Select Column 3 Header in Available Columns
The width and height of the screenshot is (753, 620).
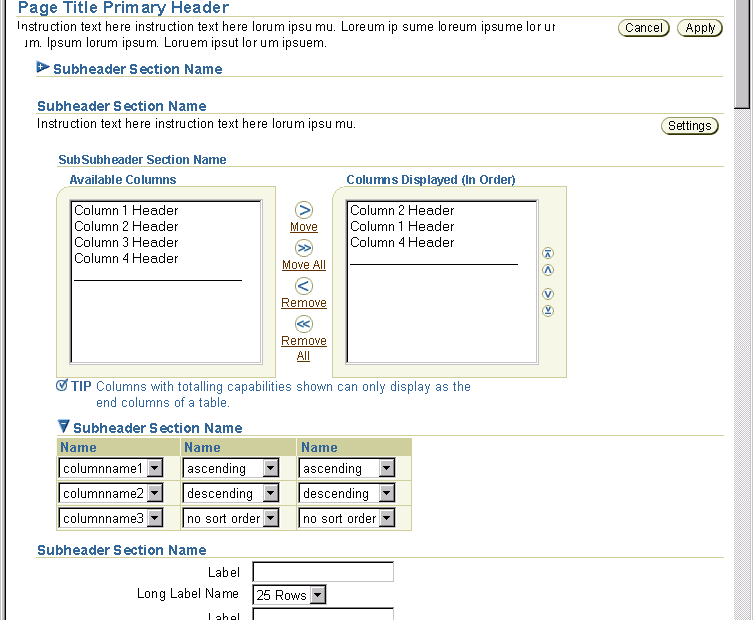click(x=126, y=242)
